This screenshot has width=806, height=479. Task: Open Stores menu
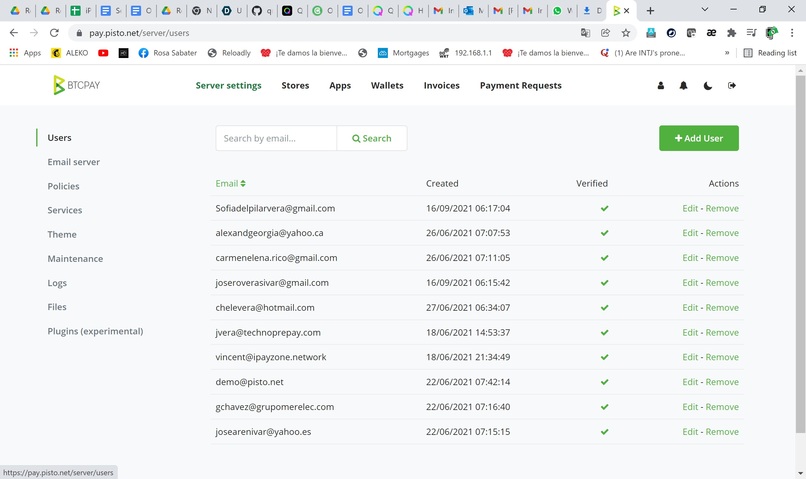(x=295, y=85)
